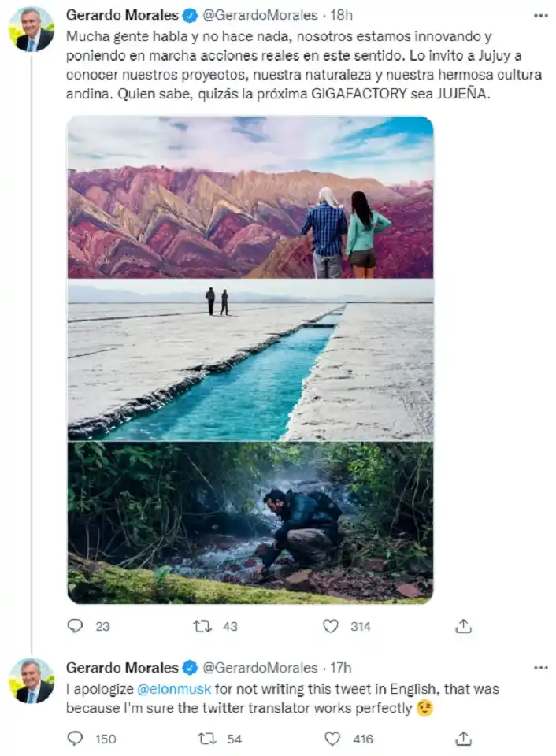Image resolution: width=556 pixels, height=756 pixels.
Task: Reply to the English apology tweet
Action: pyautogui.click(x=76, y=738)
